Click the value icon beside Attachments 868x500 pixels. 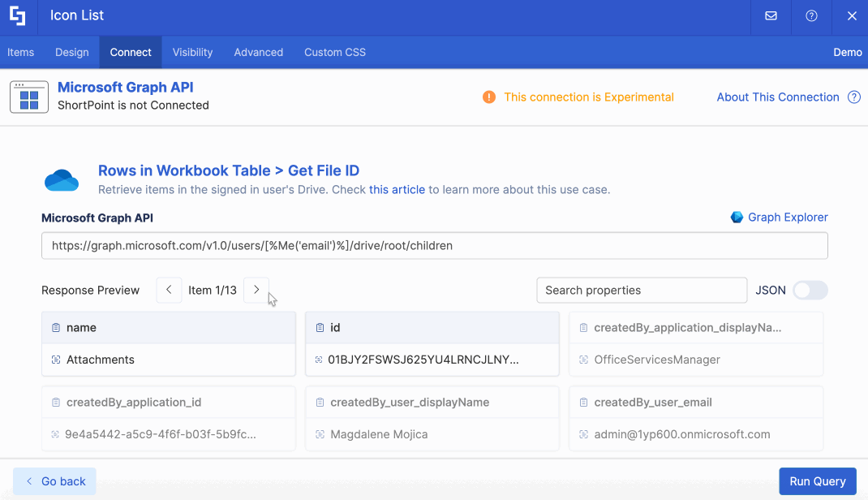56,360
